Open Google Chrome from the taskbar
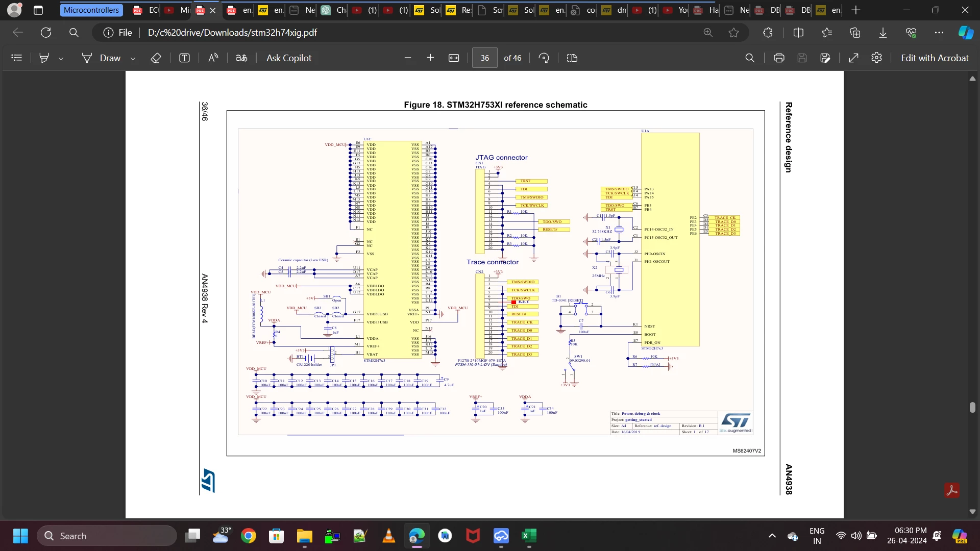The width and height of the screenshot is (980, 551). point(249,536)
